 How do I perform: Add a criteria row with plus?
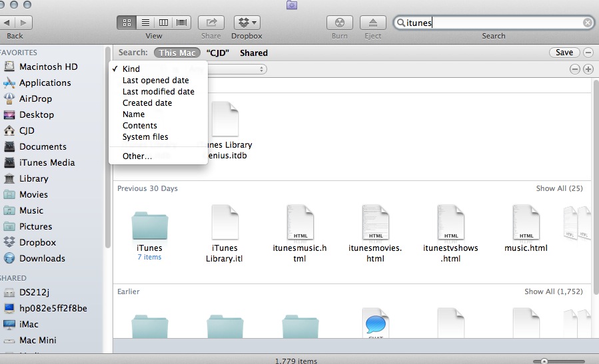point(588,69)
